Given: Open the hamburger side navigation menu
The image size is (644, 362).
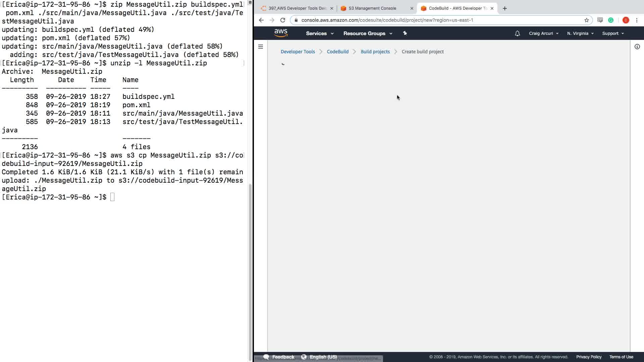Looking at the screenshot, I should [261, 47].
